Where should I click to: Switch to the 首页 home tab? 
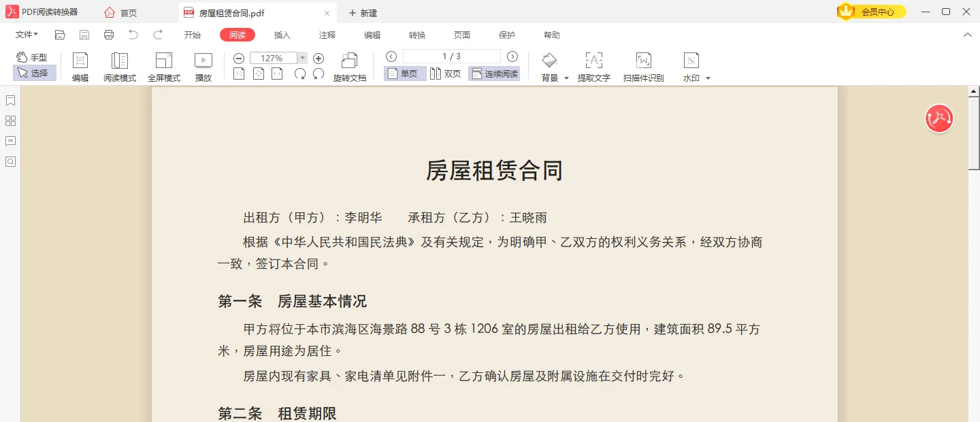click(x=120, y=13)
